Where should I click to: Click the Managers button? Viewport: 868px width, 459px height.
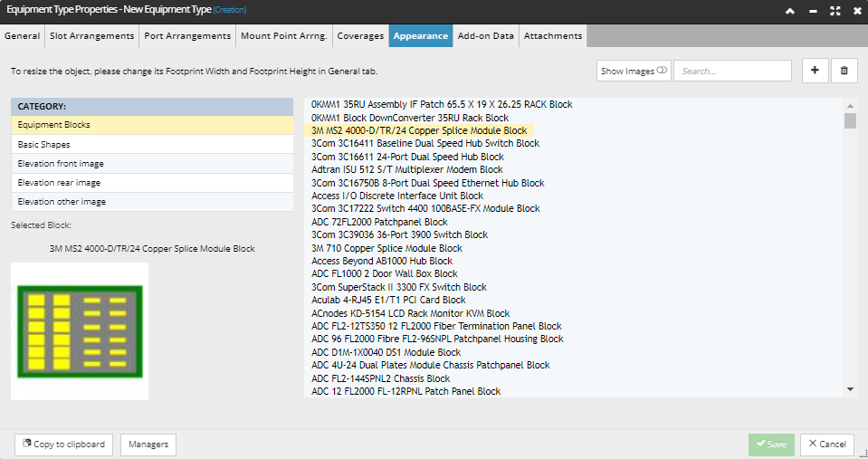(x=148, y=444)
